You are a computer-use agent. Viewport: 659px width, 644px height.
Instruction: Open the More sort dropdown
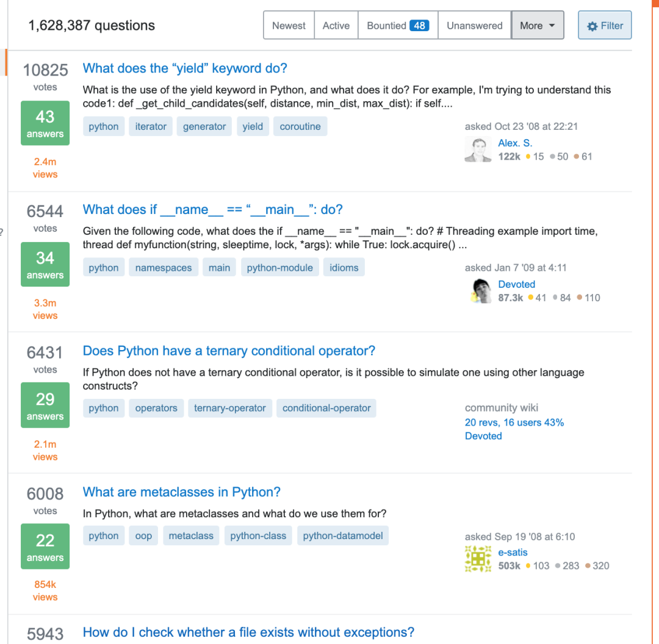tap(538, 26)
